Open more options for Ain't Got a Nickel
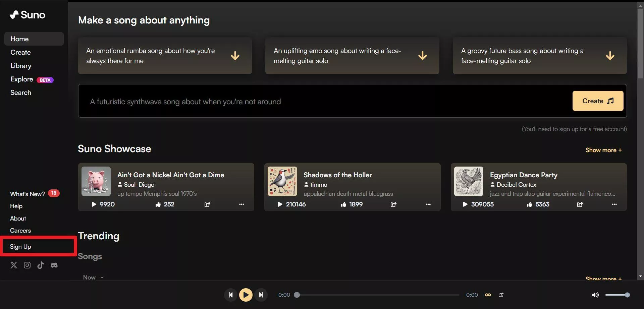The image size is (644, 309). coord(241,204)
